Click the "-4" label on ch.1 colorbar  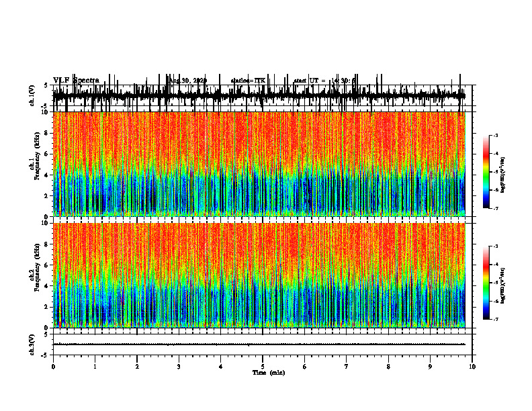pos(496,154)
